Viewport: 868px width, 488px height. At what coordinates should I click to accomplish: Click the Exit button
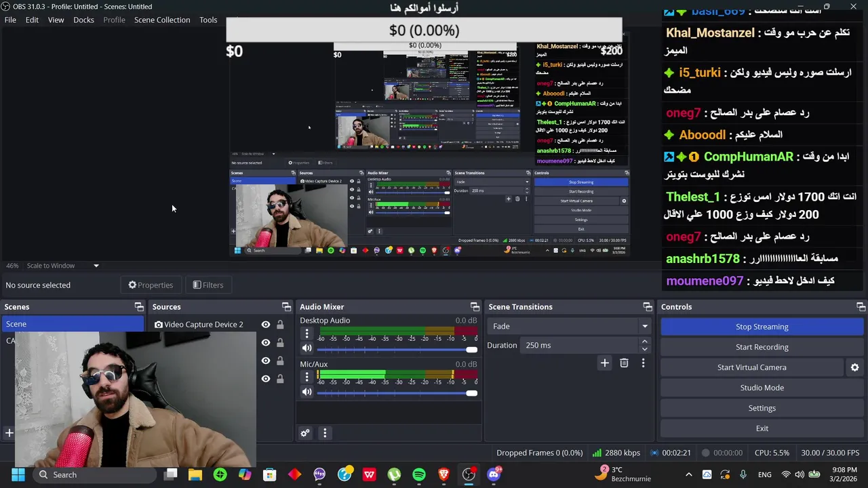tap(762, 428)
